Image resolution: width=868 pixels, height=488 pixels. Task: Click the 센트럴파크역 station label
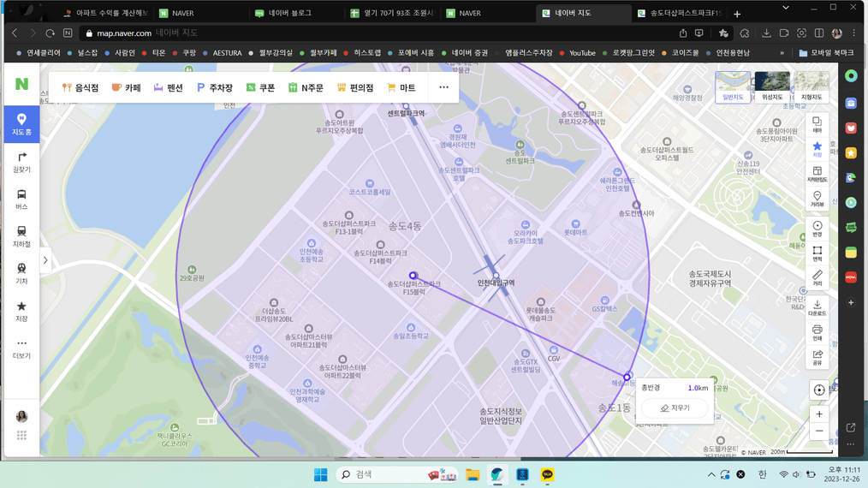click(x=406, y=113)
